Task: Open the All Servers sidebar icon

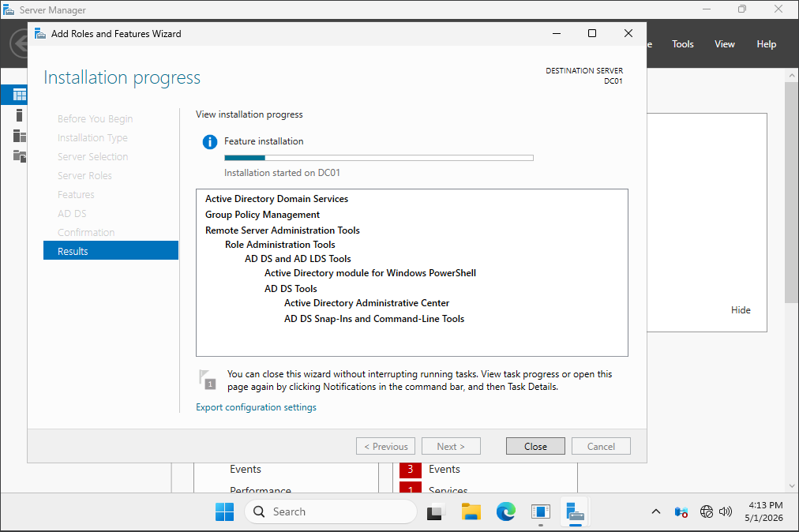Action: click(x=20, y=136)
